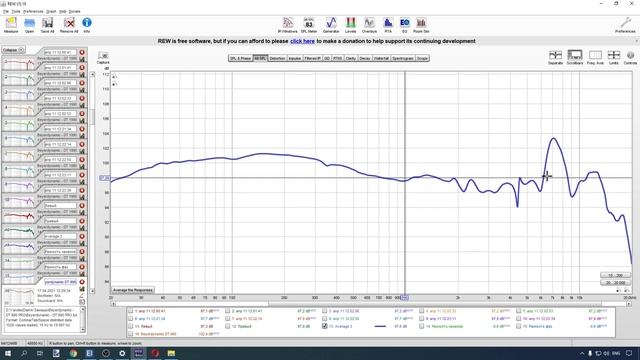Open Preferences via the wrench icon
Screen dimensions: 640x360
[625, 24]
